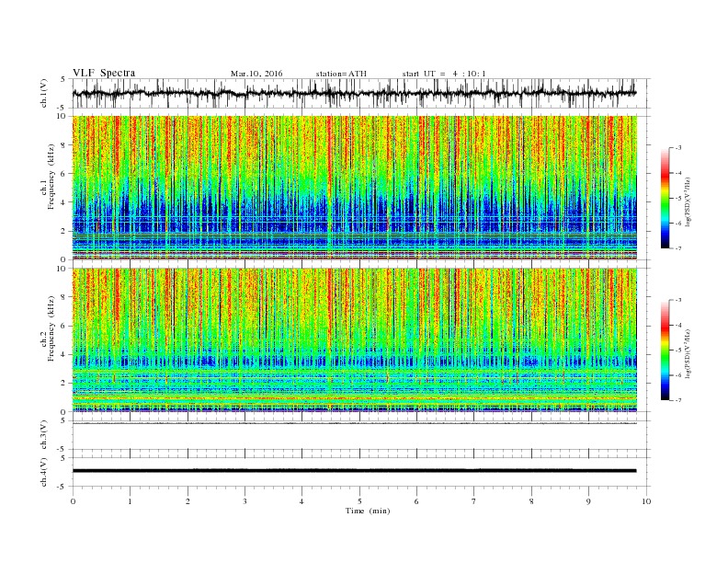728x563 pixels.
Task: Select the "start UT = 4 :10: 1" text
Action: coord(444,74)
